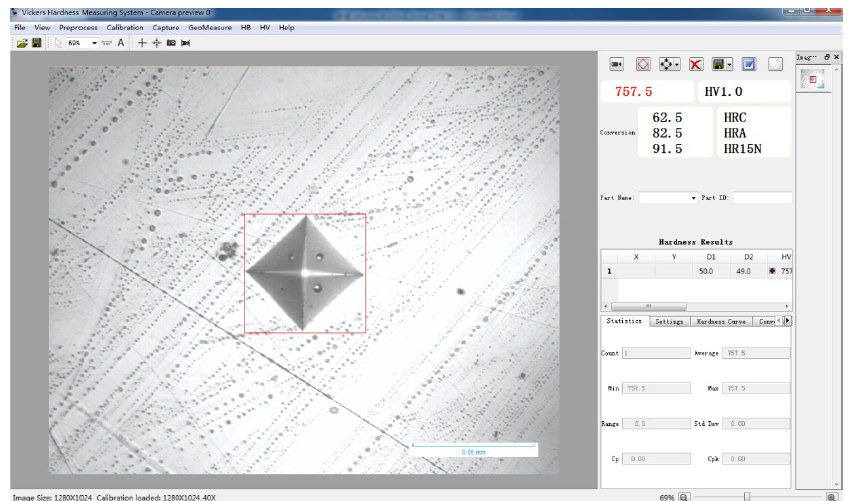Switch to the Statistics tab
Viewport: 849px width, 501px height.
pos(624,321)
